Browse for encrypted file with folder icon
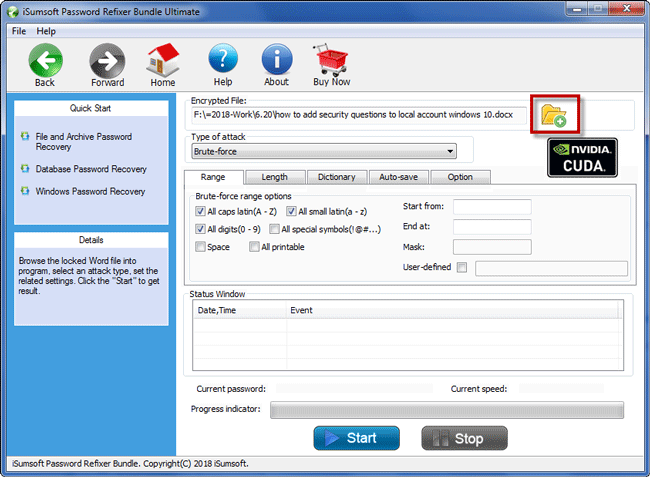The height and width of the screenshot is (477, 650). pyautogui.click(x=554, y=115)
